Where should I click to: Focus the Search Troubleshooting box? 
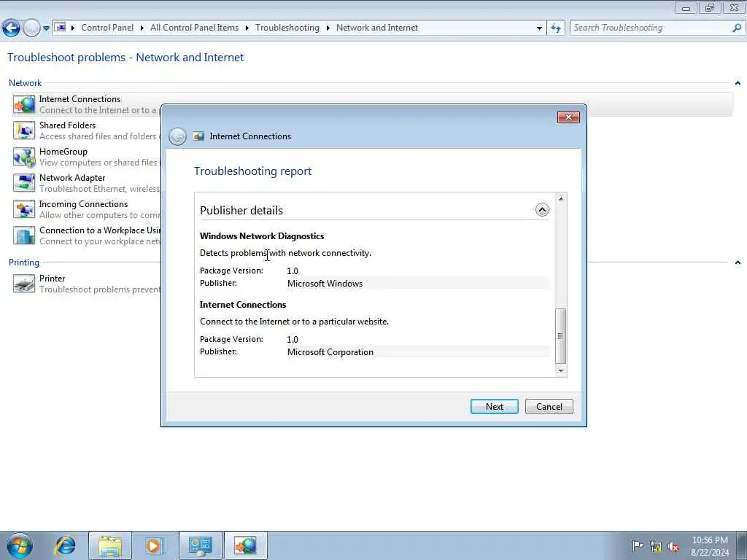point(651,28)
